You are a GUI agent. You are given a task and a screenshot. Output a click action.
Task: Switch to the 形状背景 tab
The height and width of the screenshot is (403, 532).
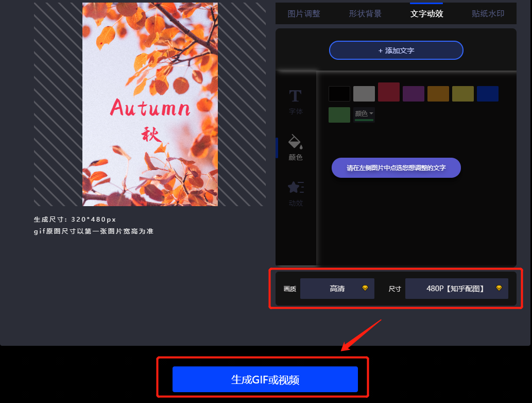(x=365, y=14)
